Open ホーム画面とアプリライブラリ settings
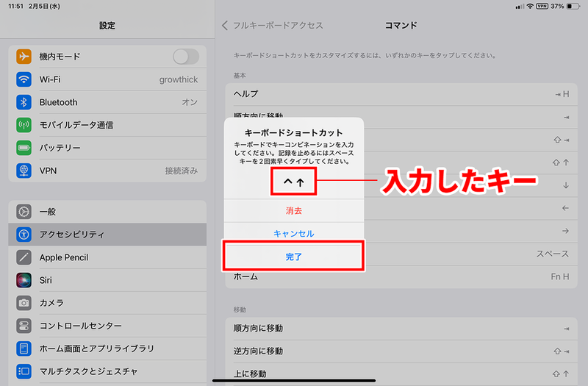The image size is (588, 386). [x=107, y=349]
